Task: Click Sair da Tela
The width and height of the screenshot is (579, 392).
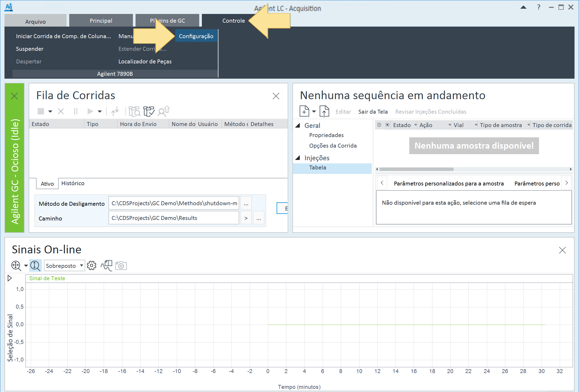Action: tap(373, 112)
